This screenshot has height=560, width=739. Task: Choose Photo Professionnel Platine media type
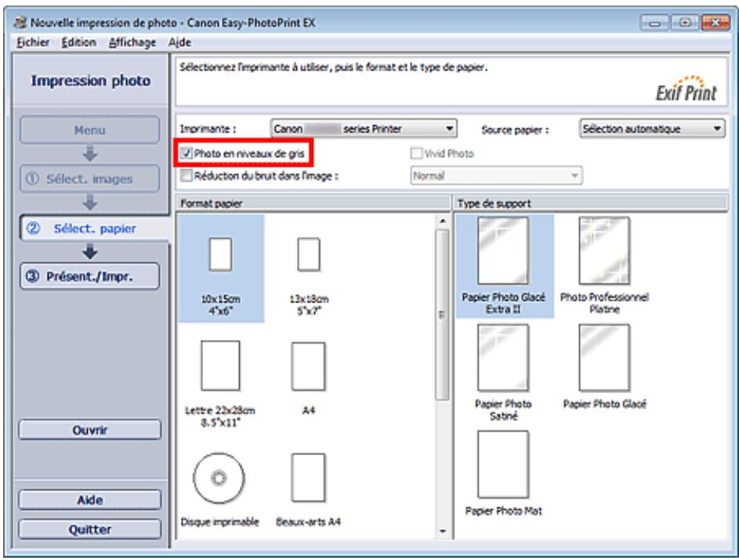point(604,251)
